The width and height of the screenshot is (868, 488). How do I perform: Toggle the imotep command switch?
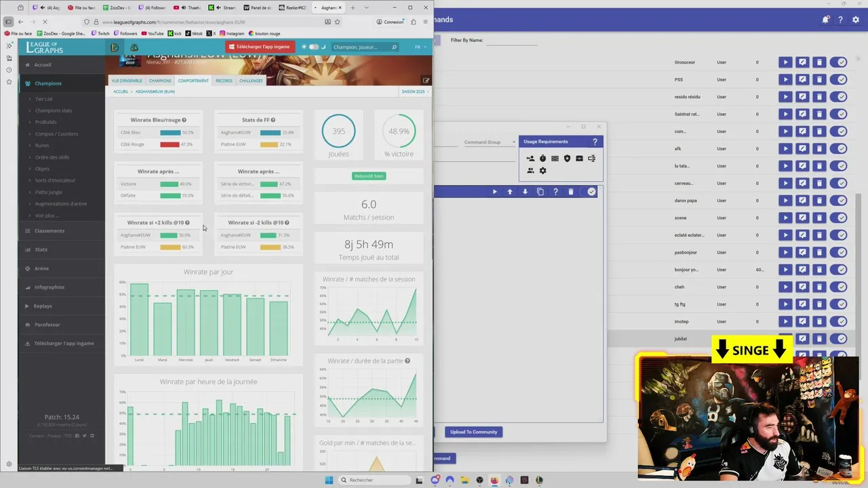coord(839,321)
